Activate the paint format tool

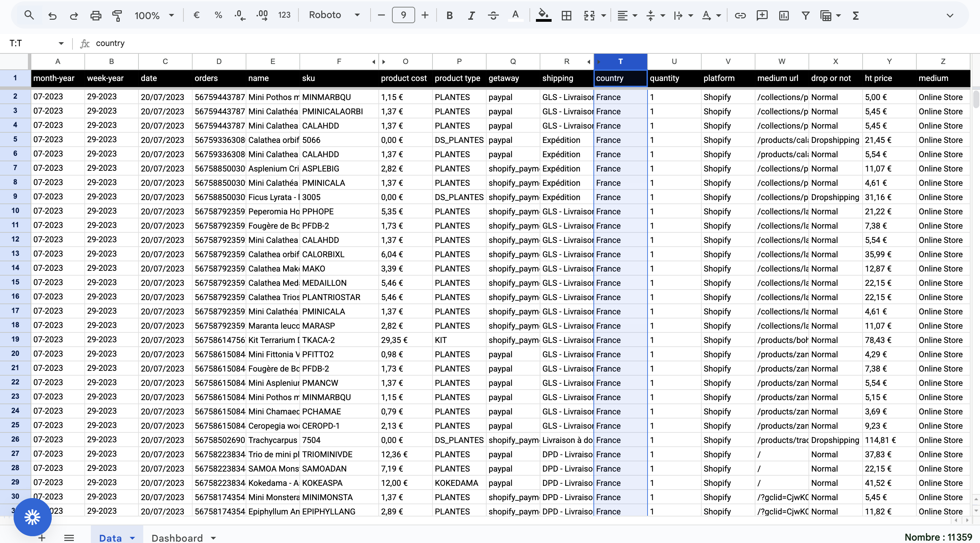[117, 16]
